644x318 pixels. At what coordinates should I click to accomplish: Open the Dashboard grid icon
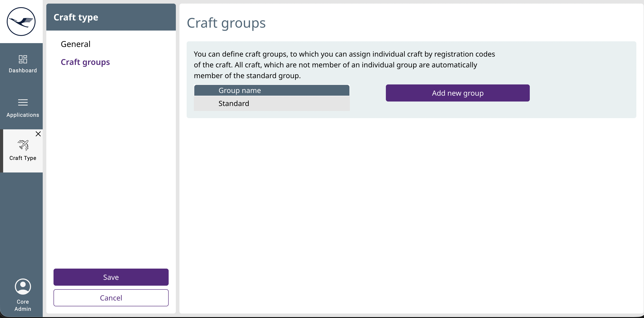pos(23,59)
